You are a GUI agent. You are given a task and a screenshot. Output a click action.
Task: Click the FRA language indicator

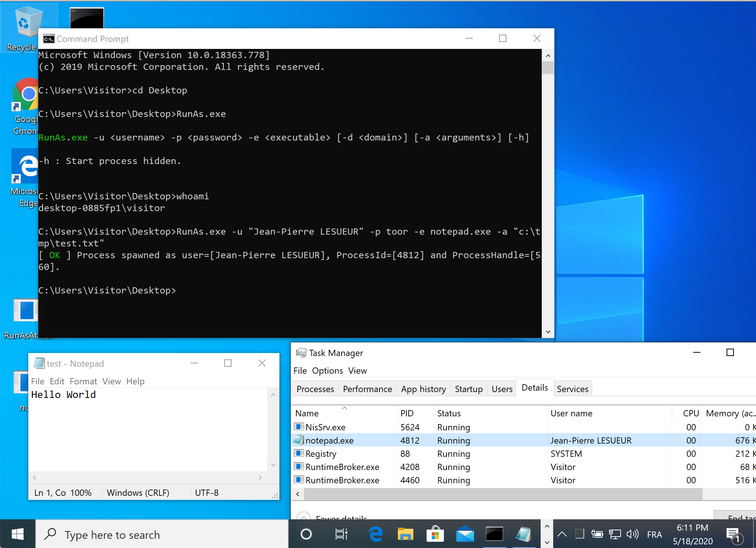(x=654, y=534)
